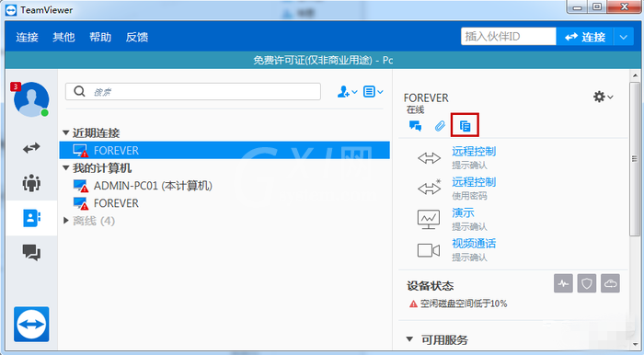Collapse the 可用服务 section

(x=409, y=339)
